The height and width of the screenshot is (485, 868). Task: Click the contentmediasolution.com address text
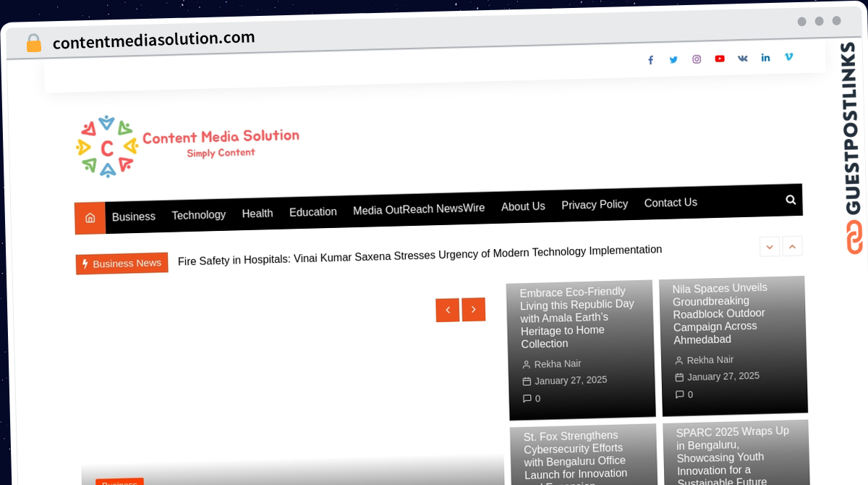154,39
